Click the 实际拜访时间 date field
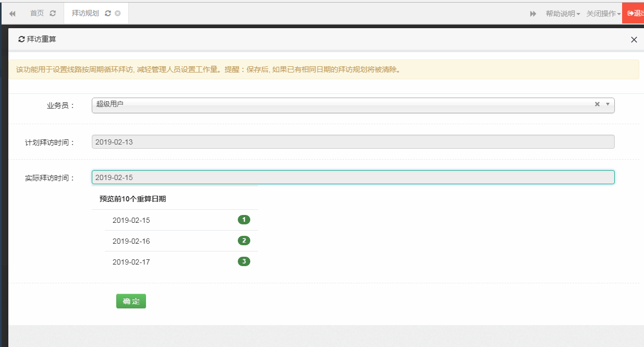Screen dimensions: 644x347 (353, 177)
